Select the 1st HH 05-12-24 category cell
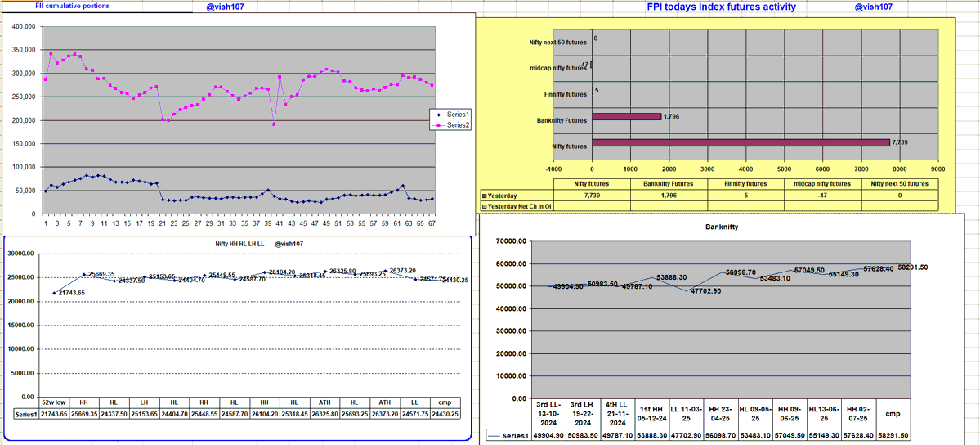The image size is (980, 445). coord(651,414)
